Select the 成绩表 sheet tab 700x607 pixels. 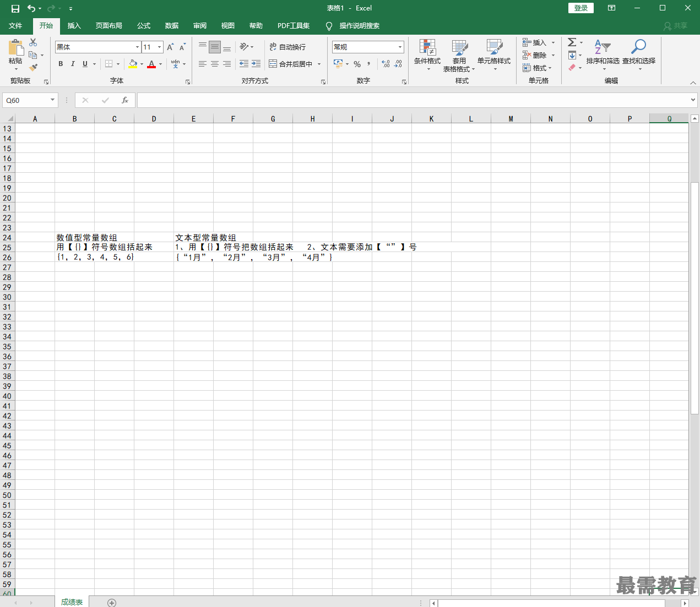click(x=72, y=602)
